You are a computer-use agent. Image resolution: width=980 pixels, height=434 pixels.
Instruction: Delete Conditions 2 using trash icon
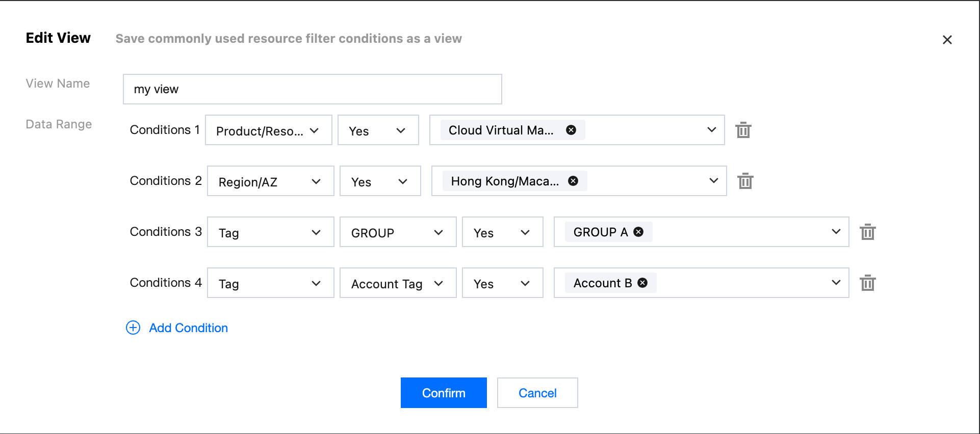tap(745, 181)
